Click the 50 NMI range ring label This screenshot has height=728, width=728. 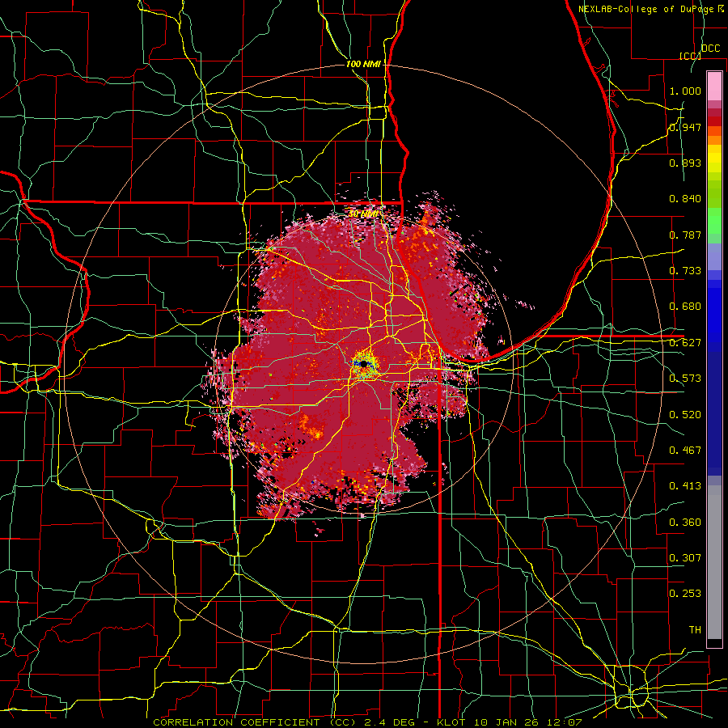tap(363, 214)
